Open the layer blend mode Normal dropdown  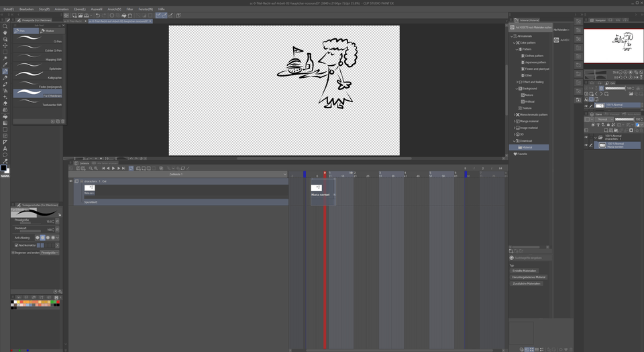[604, 120]
